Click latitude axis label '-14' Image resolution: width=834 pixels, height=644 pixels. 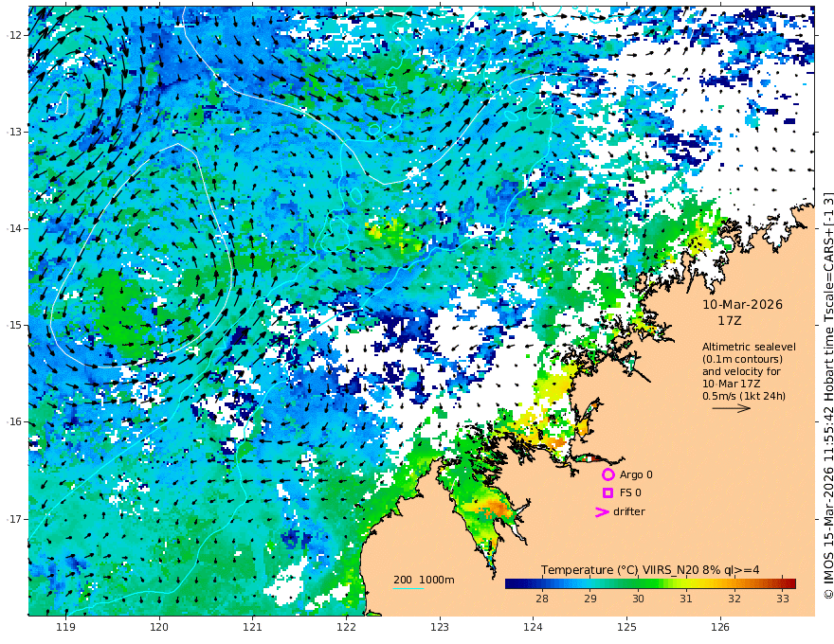(x=13, y=228)
